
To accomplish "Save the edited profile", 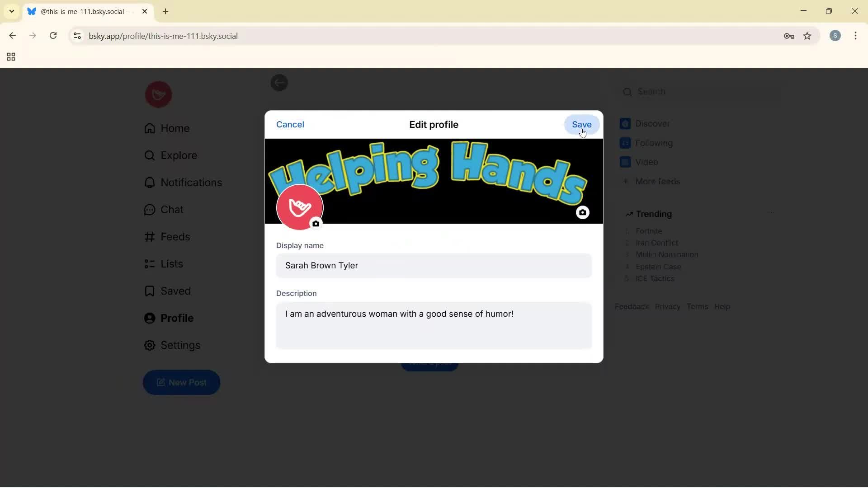I will [x=581, y=124].
